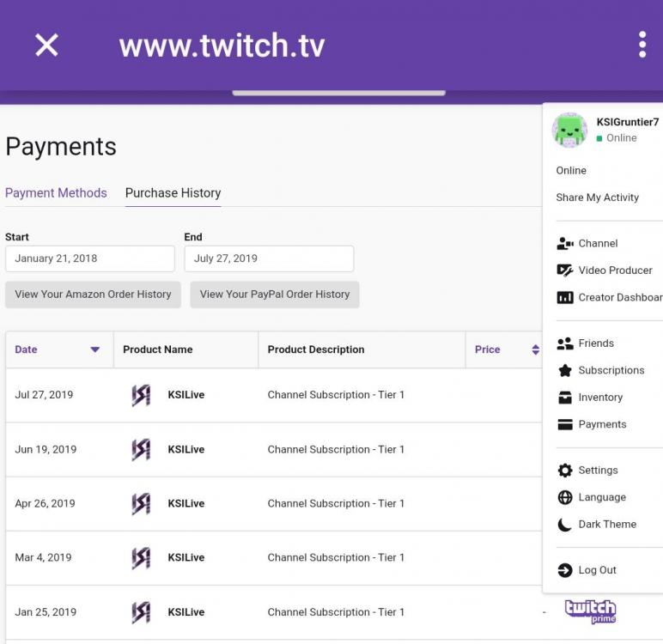This screenshot has width=663, height=644.
Task: Choose Log Out
Action: (597, 570)
